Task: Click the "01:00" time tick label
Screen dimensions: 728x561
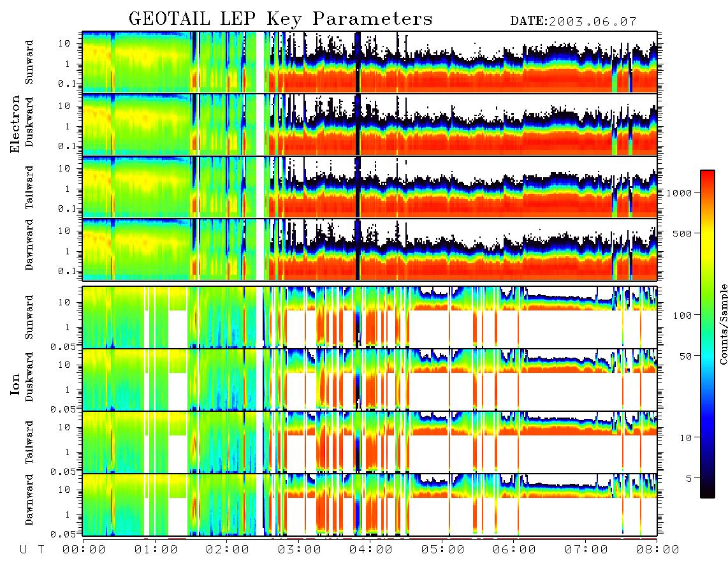Action: click(156, 550)
